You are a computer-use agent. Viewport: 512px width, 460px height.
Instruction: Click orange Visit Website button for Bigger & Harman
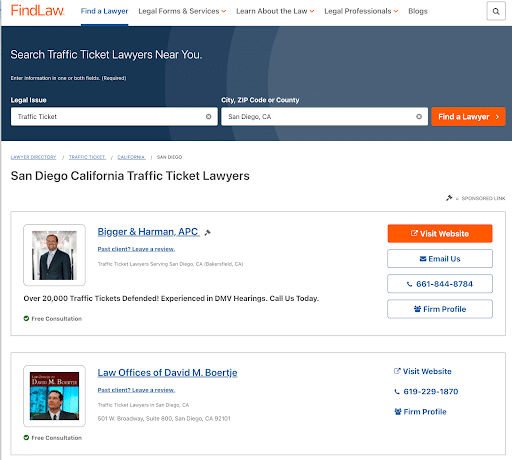[440, 233]
